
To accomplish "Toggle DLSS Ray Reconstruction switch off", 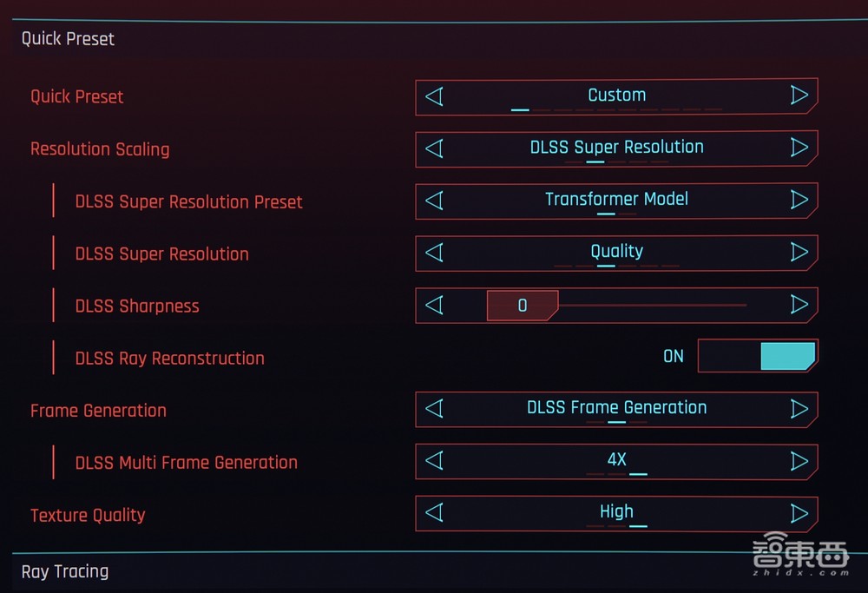I will [x=758, y=356].
